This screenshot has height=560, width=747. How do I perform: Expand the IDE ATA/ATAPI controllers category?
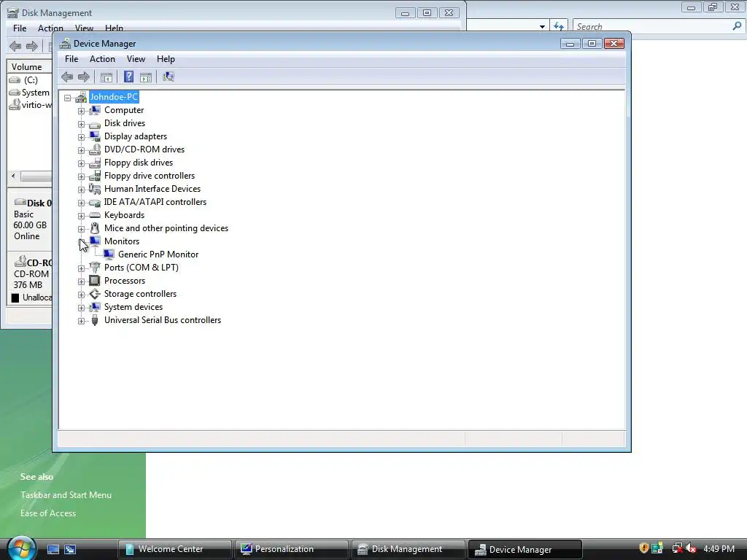[81, 203]
